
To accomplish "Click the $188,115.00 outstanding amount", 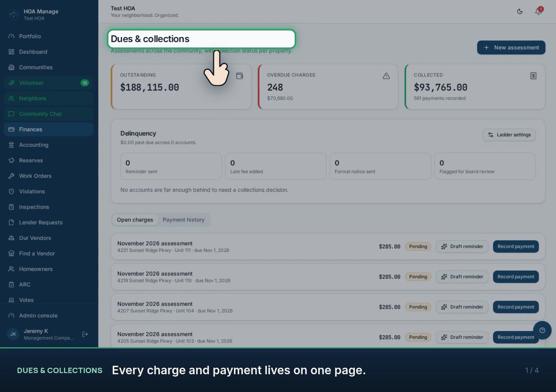I will (x=149, y=88).
